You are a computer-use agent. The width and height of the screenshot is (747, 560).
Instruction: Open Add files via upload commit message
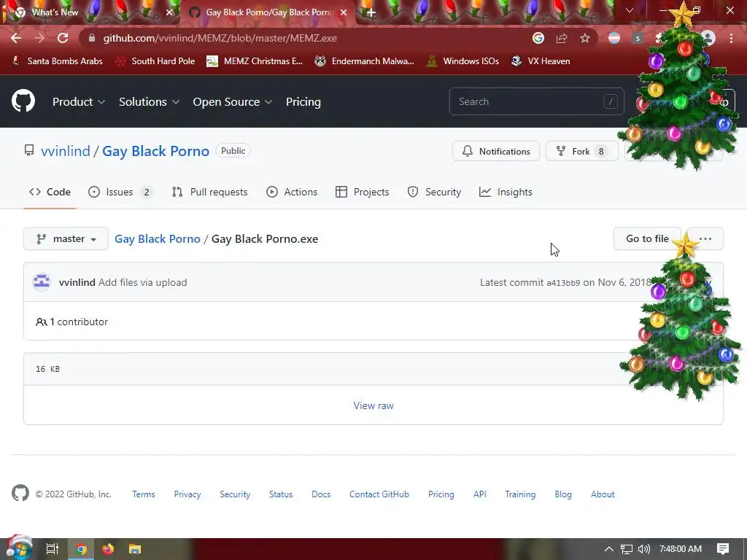142,282
